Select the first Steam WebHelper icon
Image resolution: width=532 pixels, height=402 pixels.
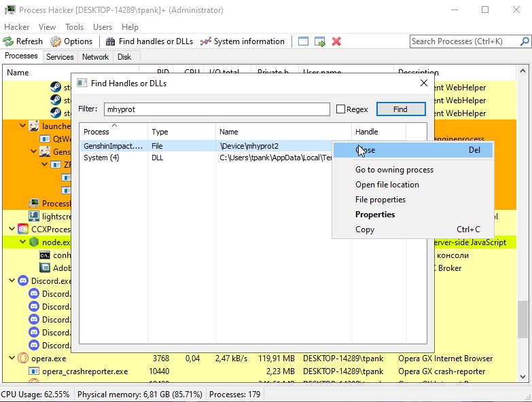click(56, 87)
